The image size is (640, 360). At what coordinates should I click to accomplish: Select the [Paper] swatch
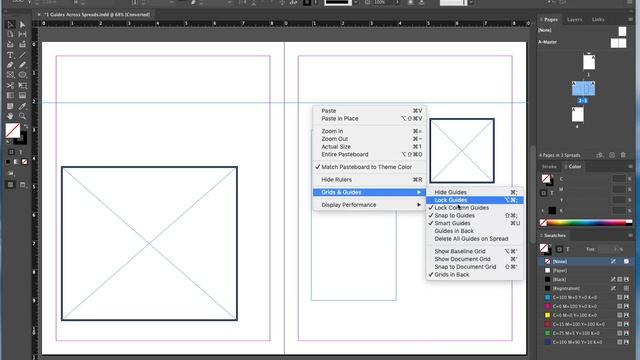click(586, 271)
